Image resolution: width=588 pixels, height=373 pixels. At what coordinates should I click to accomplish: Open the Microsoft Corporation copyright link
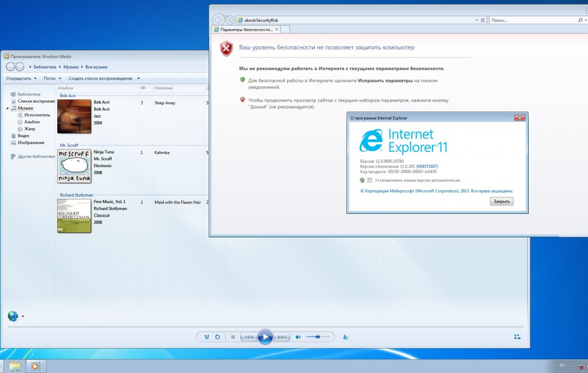(x=437, y=191)
